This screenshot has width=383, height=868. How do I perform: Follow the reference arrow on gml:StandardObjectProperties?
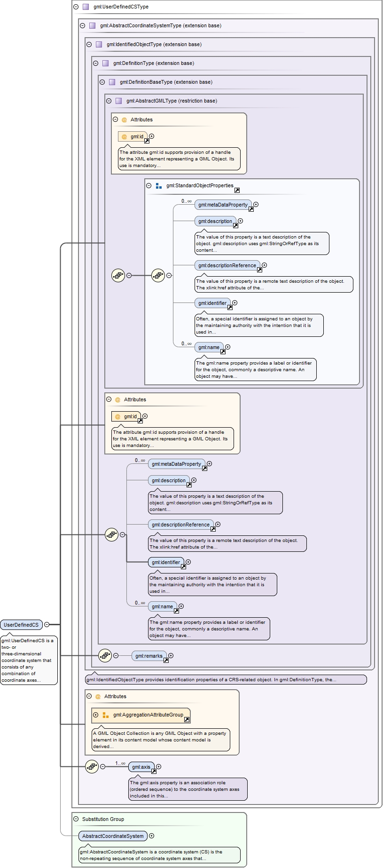coord(237,190)
